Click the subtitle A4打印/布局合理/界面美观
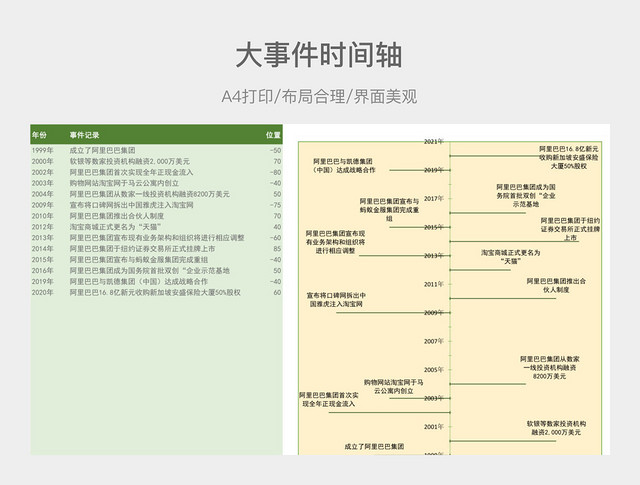 319,97
